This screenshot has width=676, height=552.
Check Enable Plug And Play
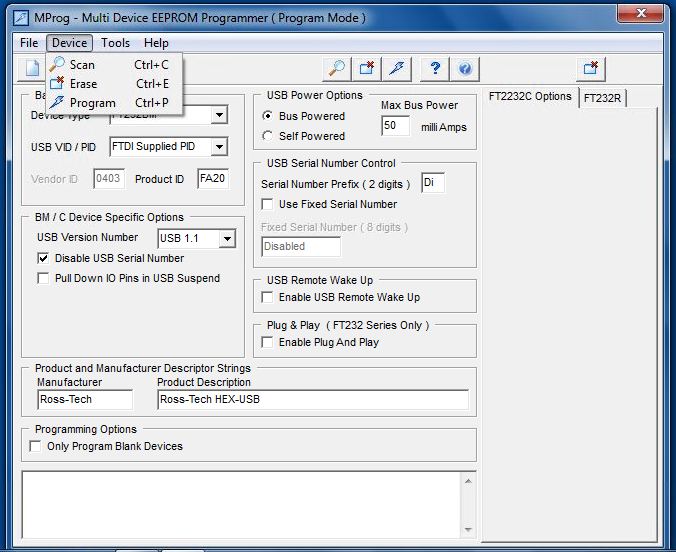267,342
